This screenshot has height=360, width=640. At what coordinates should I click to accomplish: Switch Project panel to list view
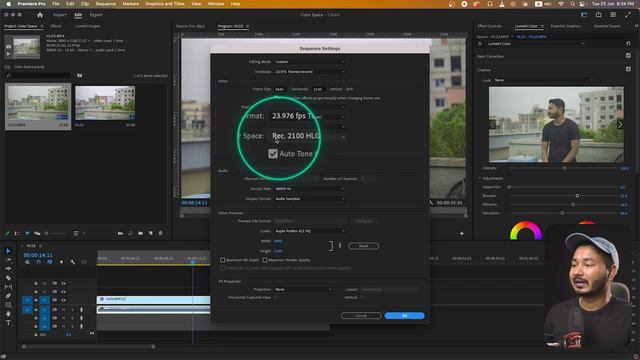(17, 233)
